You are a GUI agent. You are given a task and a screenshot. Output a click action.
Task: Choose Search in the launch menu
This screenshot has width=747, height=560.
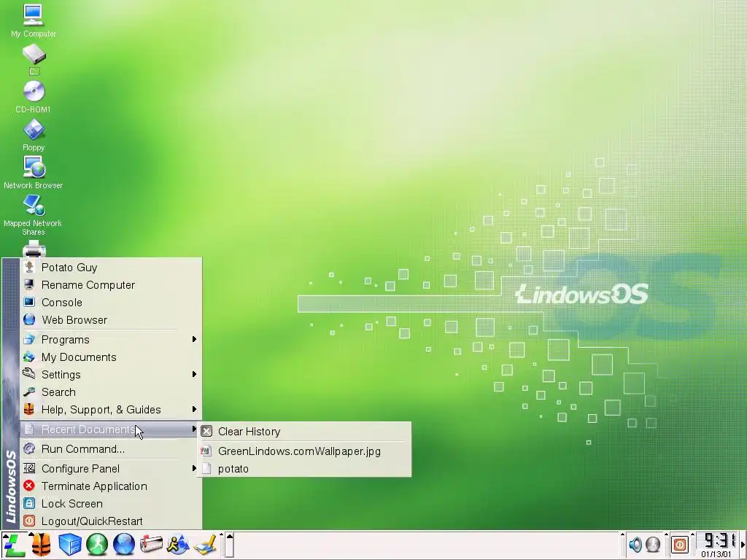coord(111,392)
